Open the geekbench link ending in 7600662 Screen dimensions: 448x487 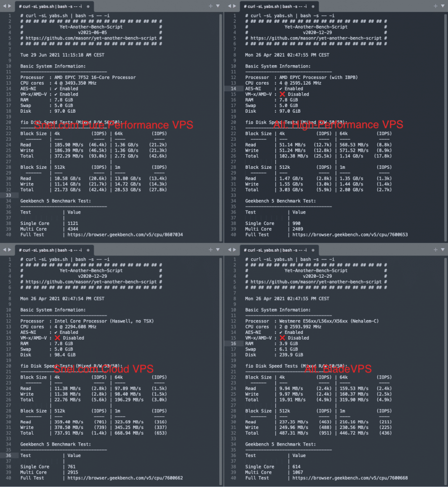(x=125, y=478)
